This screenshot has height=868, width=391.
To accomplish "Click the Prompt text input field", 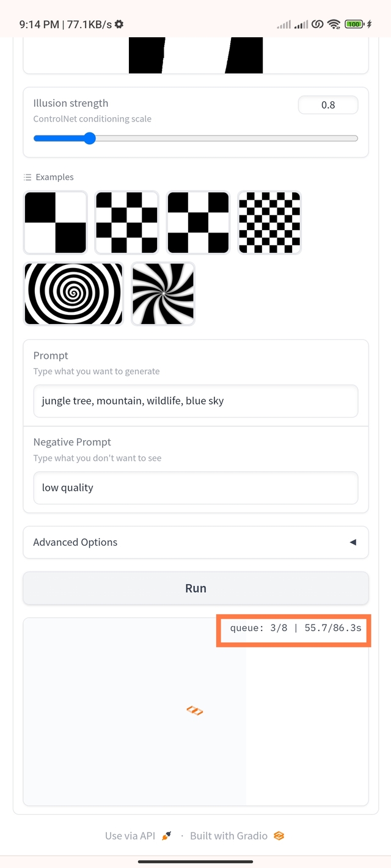I will point(195,401).
